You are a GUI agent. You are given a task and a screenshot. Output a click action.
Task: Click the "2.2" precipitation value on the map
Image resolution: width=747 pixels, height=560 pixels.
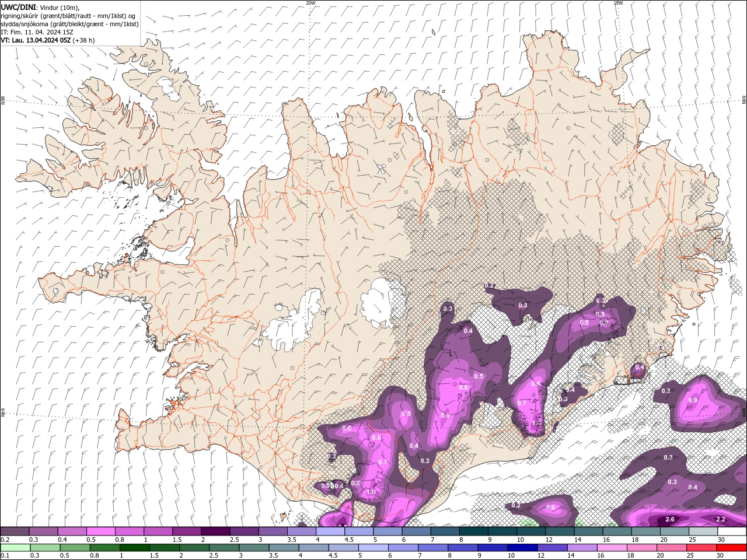[721, 519]
